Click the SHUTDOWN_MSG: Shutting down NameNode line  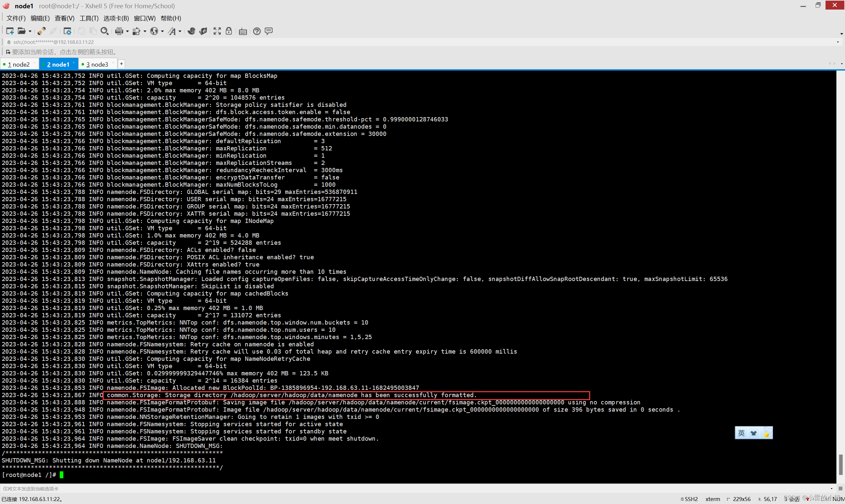(109, 460)
